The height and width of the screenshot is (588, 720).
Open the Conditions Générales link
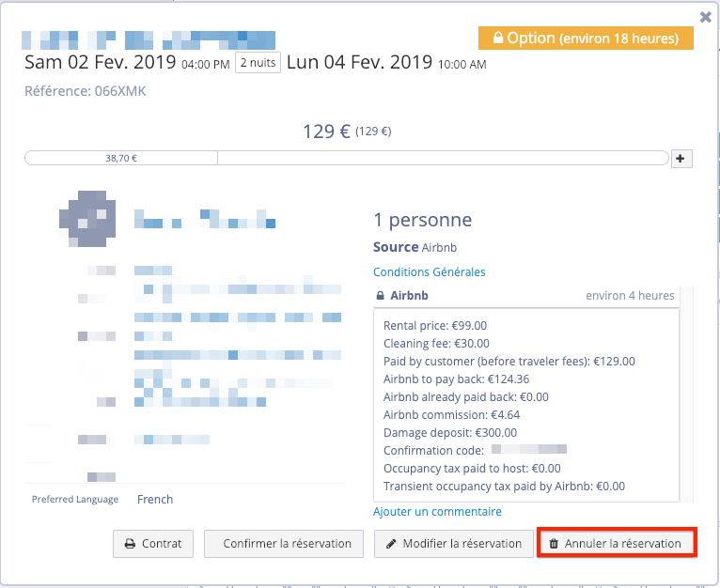pos(429,272)
